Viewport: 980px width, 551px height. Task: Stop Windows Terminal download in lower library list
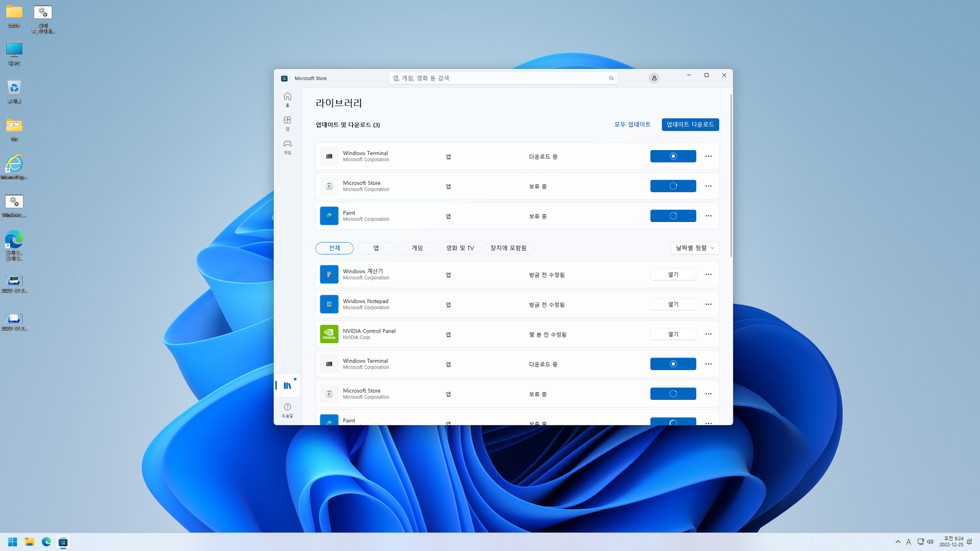pos(673,364)
